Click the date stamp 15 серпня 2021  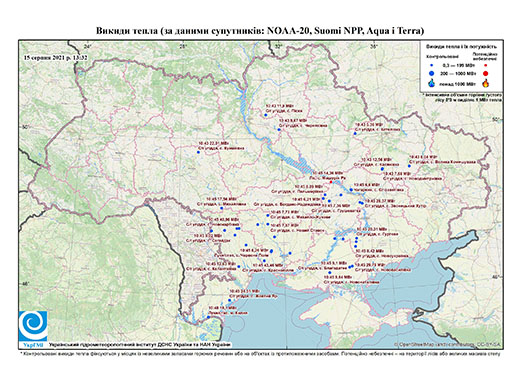tap(56, 57)
